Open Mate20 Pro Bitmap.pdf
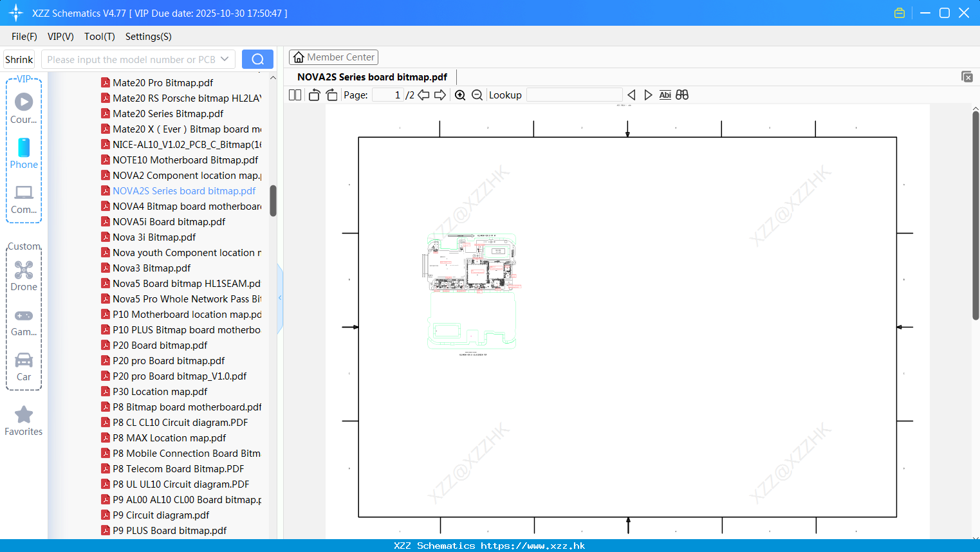 (163, 82)
